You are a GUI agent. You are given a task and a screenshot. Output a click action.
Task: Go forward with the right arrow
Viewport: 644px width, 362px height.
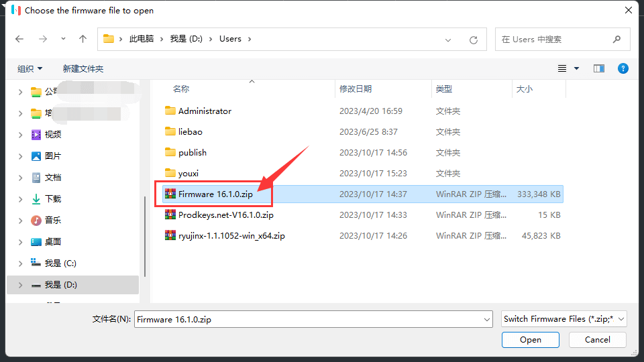click(43, 39)
